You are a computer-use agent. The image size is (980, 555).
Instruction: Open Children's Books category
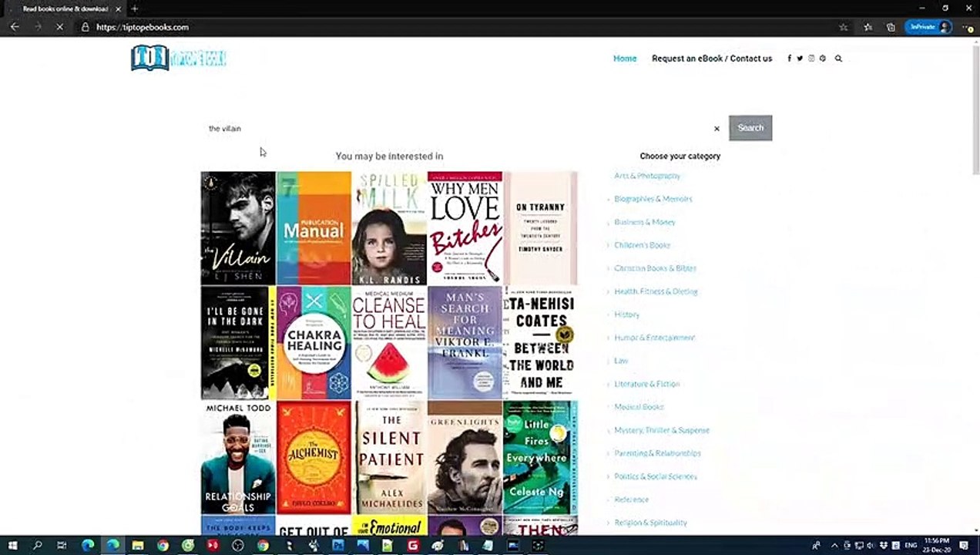[x=643, y=245]
